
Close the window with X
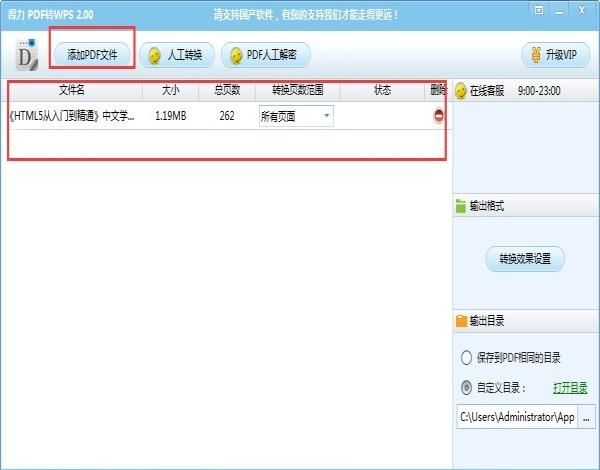tap(582, 10)
